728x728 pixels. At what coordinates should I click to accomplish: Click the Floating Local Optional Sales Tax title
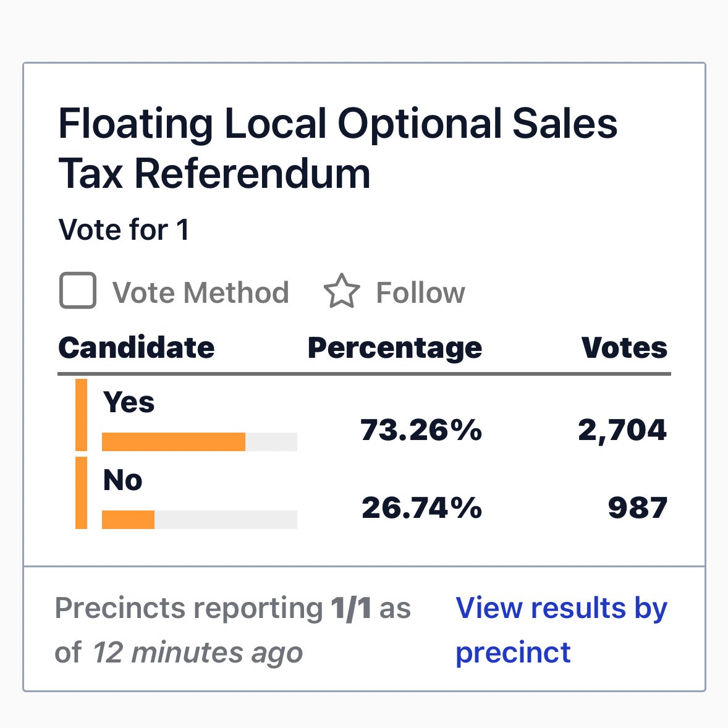point(337,148)
